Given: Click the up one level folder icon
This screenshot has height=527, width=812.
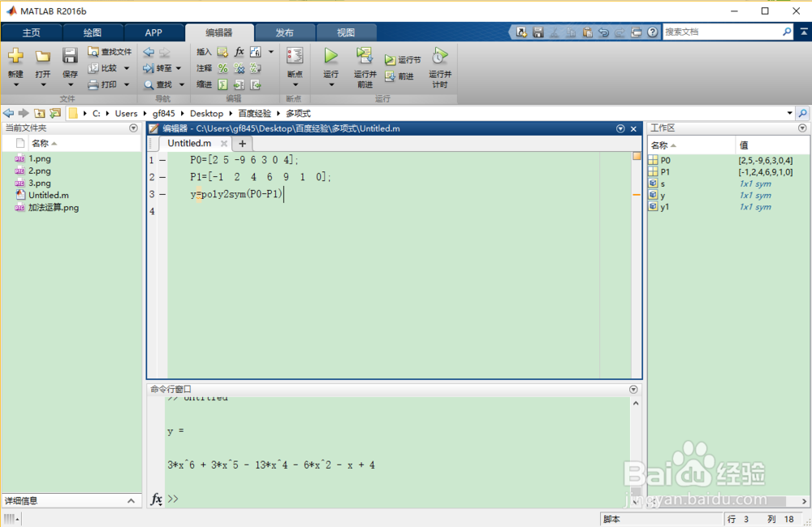Looking at the screenshot, I should click(x=39, y=113).
